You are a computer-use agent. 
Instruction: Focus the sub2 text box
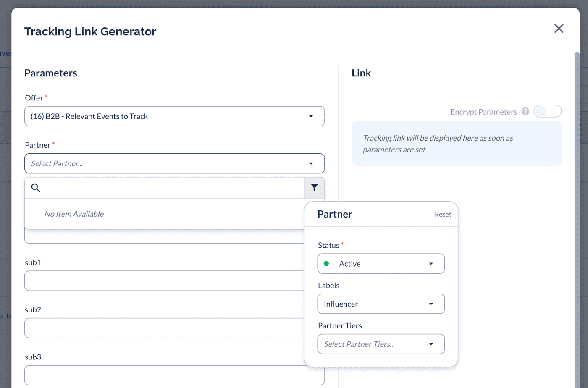click(164, 328)
